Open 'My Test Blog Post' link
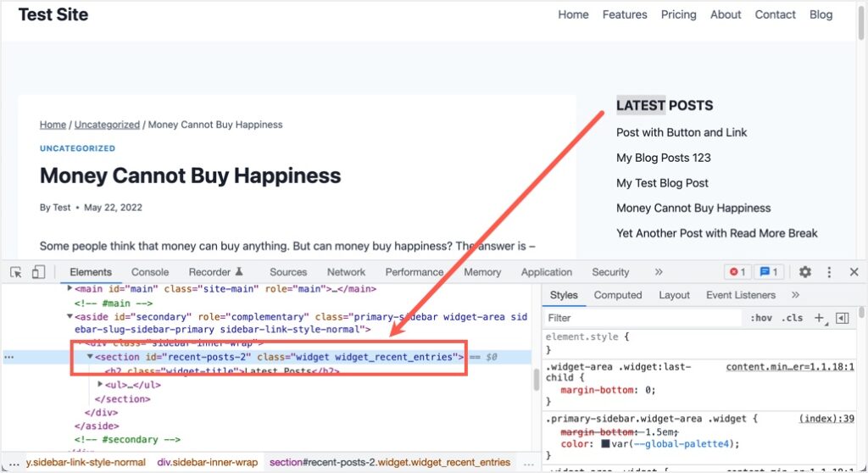Screen dimensions: 868x473 point(662,183)
